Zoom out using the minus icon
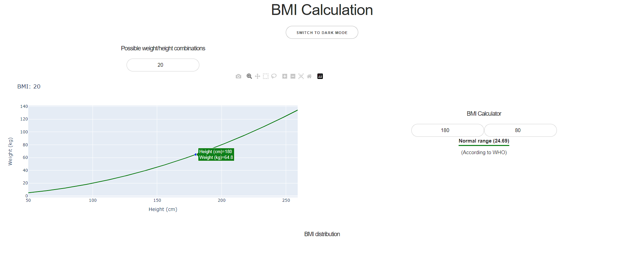This screenshot has width=644, height=261. tap(293, 76)
